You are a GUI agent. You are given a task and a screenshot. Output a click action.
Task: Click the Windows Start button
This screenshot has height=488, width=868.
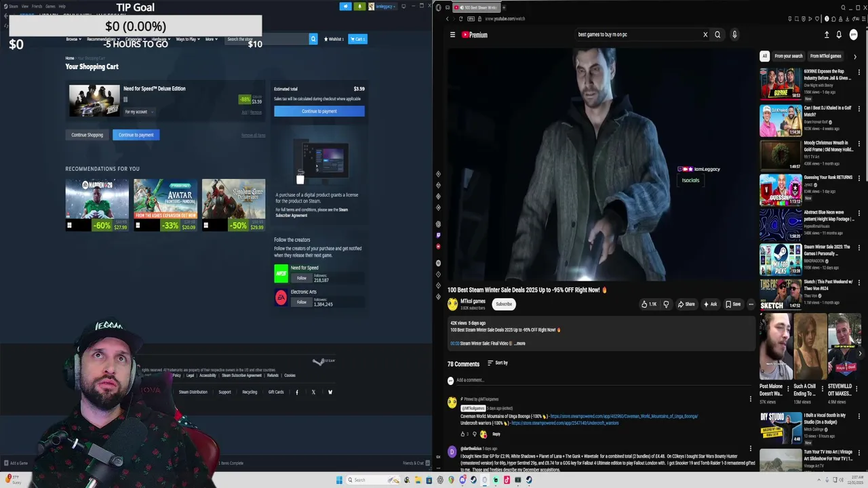click(x=339, y=480)
